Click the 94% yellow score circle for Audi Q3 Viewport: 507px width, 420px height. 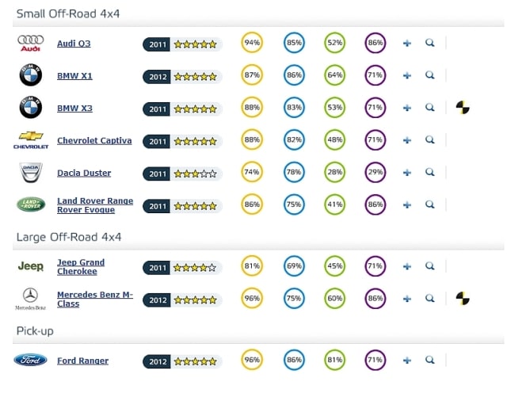click(x=252, y=42)
